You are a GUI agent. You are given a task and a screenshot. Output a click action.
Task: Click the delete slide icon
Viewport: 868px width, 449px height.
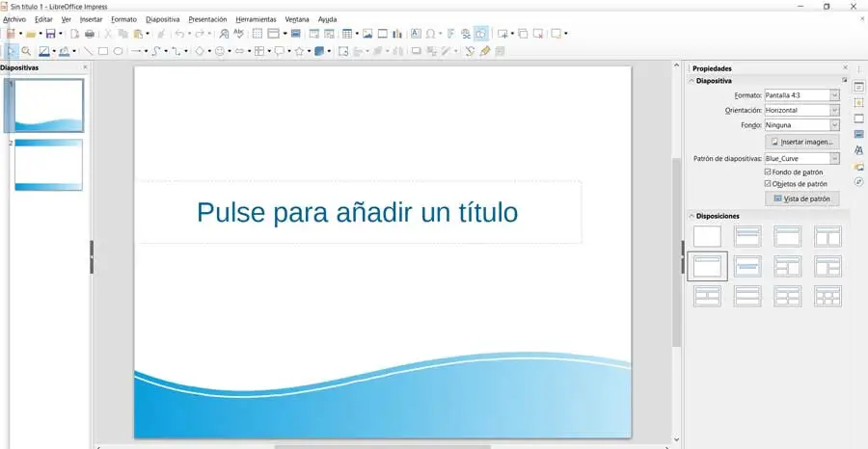coord(537,34)
